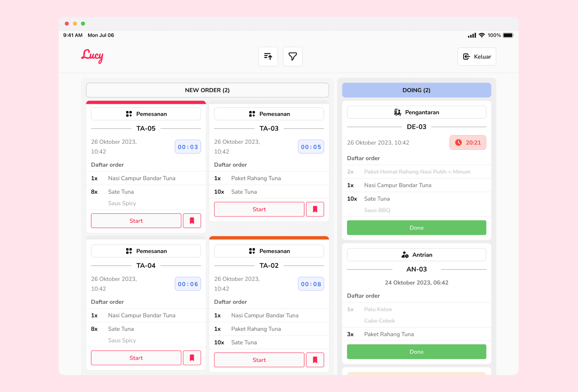Click the Lucy logo
This screenshot has width=578, height=392.
point(92,56)
